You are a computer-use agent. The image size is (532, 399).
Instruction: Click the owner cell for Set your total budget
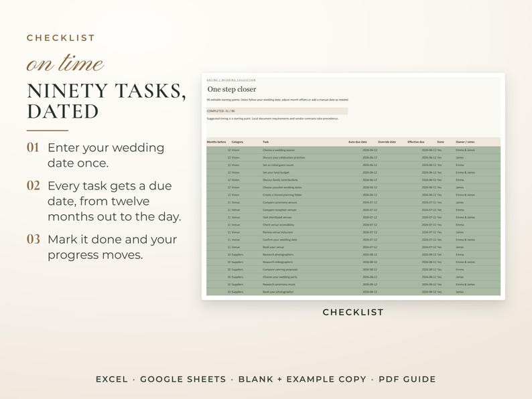click(465, 172)
